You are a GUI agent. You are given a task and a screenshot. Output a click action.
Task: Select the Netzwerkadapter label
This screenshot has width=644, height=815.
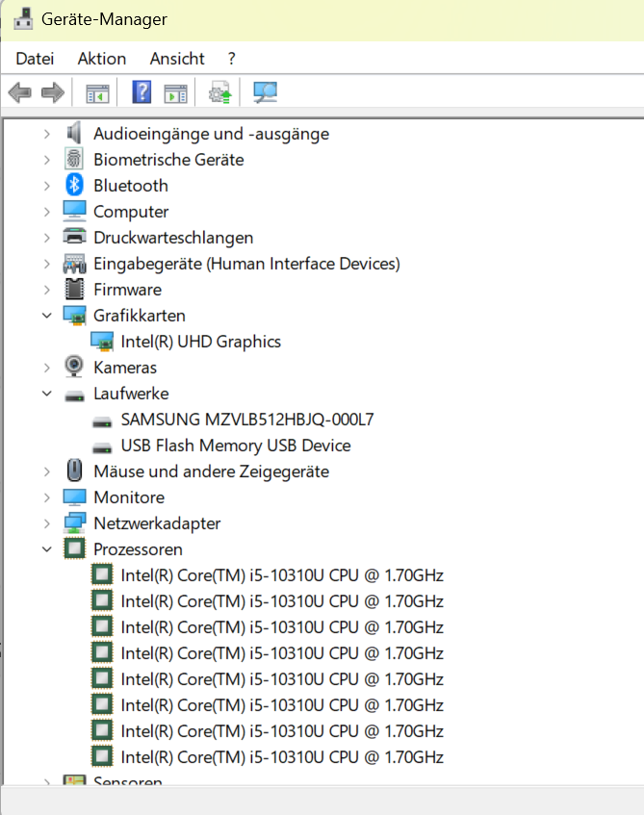click(157, 523)
